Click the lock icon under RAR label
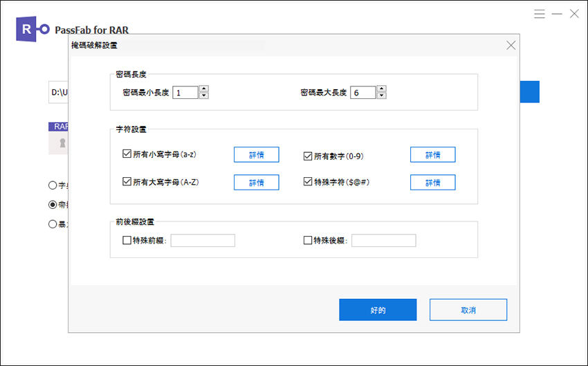The height and width of the screenshot is (366, 588). tap(62, 143)
